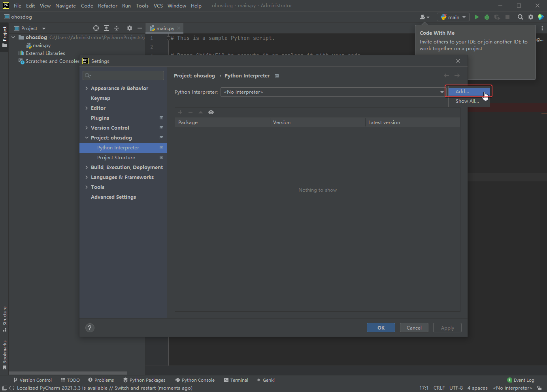
Task: Collapse the ohosdog project tree node
Action: pyautogui.click(x=13, y=37)
